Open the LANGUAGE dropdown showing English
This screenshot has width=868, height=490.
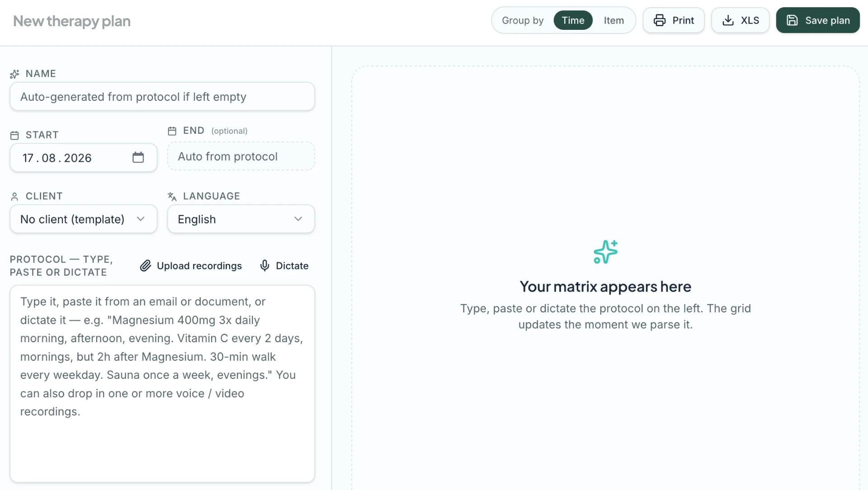[x=241, y=219]
